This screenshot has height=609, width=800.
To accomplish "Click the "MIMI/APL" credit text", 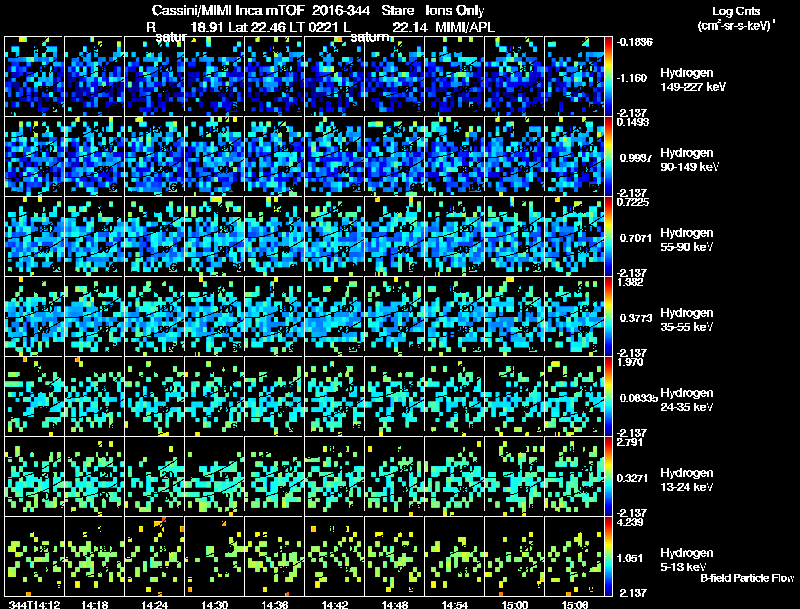I will click(x=465, y=27).
